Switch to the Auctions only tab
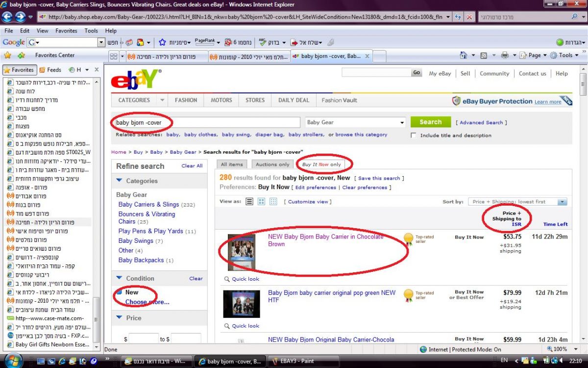Screen dimensions: 588x368 (272, 164)
